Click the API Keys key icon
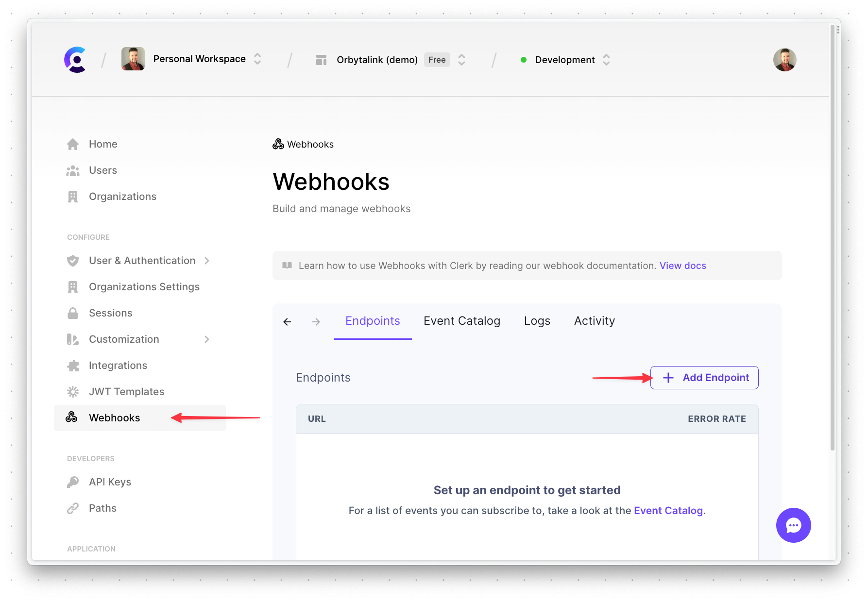 (x=73, y=482)
